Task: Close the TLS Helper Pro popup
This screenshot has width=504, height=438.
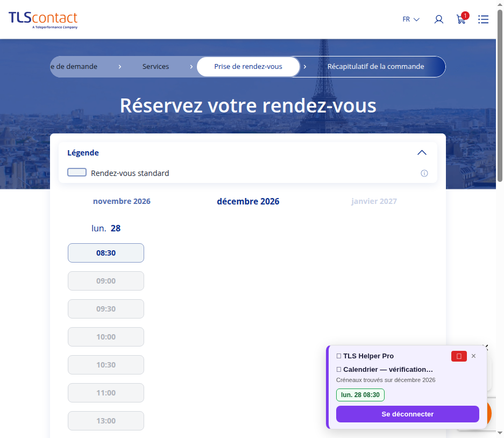Action: (x=473, y=356)
